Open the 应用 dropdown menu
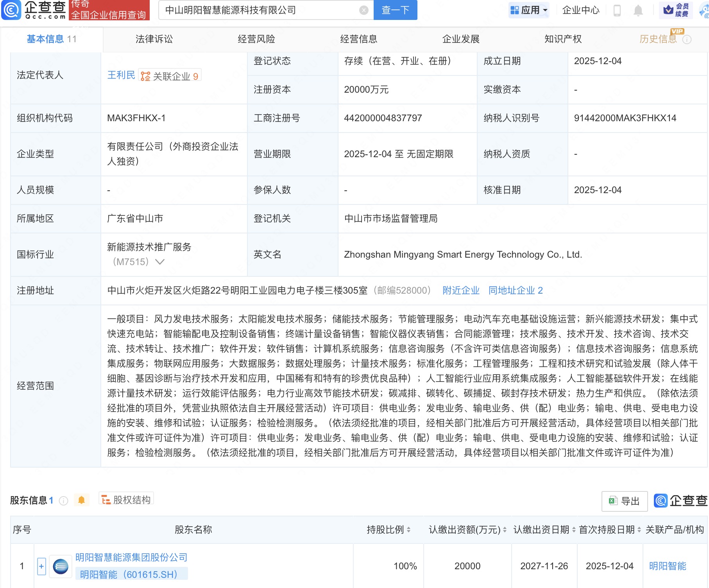 coord(529,10)
